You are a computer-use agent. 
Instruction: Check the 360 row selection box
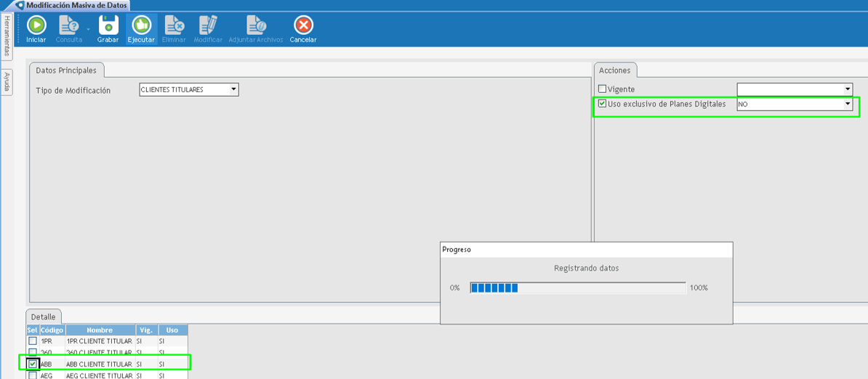33,352
